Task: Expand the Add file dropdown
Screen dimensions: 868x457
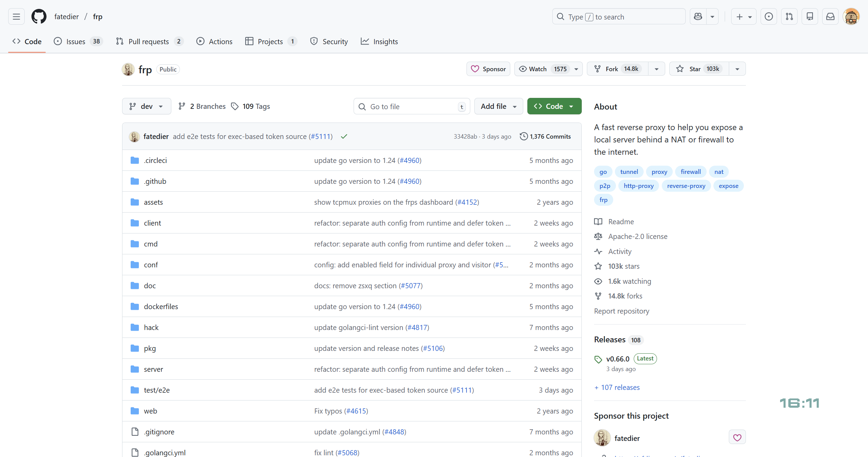Action: pos(498,106)
